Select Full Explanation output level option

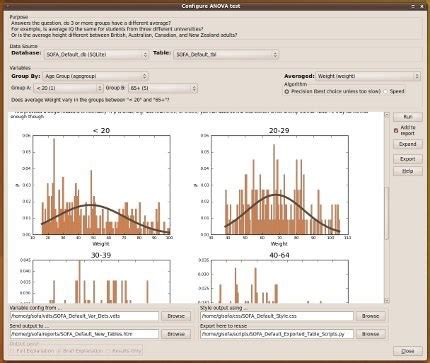pos(32,351)
